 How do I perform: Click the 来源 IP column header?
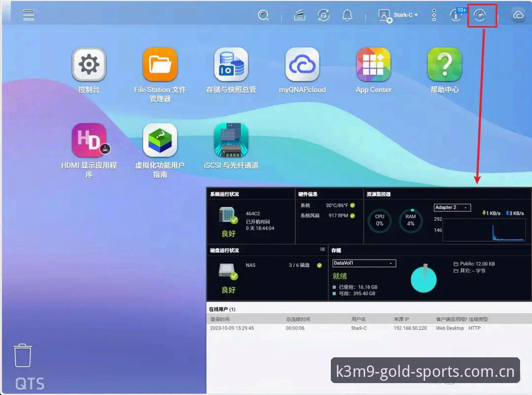pyautogui.click(x=401, y=319)
